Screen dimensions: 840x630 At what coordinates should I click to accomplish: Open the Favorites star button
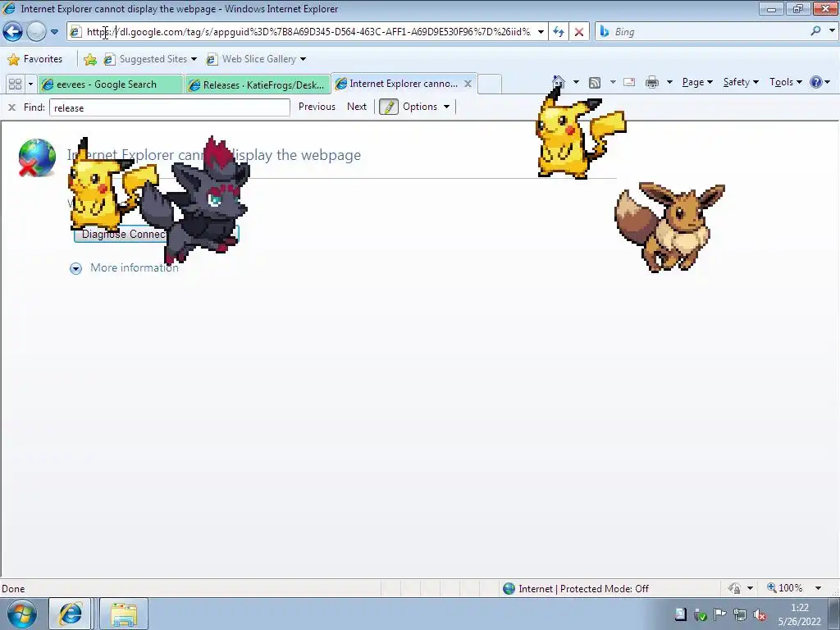(35, 59)
